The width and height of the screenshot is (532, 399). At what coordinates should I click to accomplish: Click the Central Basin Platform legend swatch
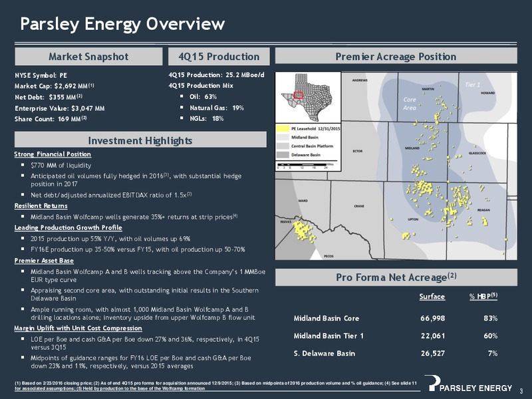[x=282, y=146]
